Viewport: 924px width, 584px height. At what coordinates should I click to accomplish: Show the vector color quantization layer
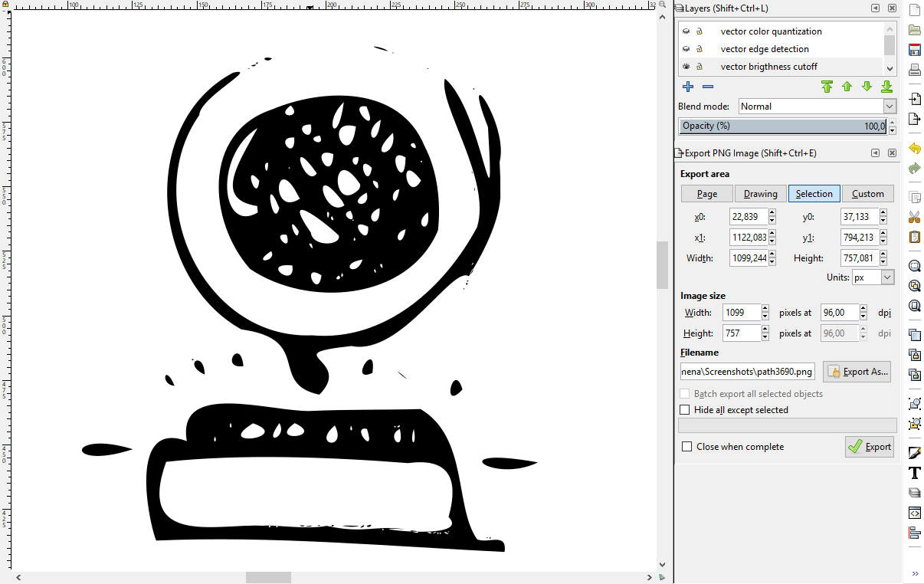[x=686, y=31]
